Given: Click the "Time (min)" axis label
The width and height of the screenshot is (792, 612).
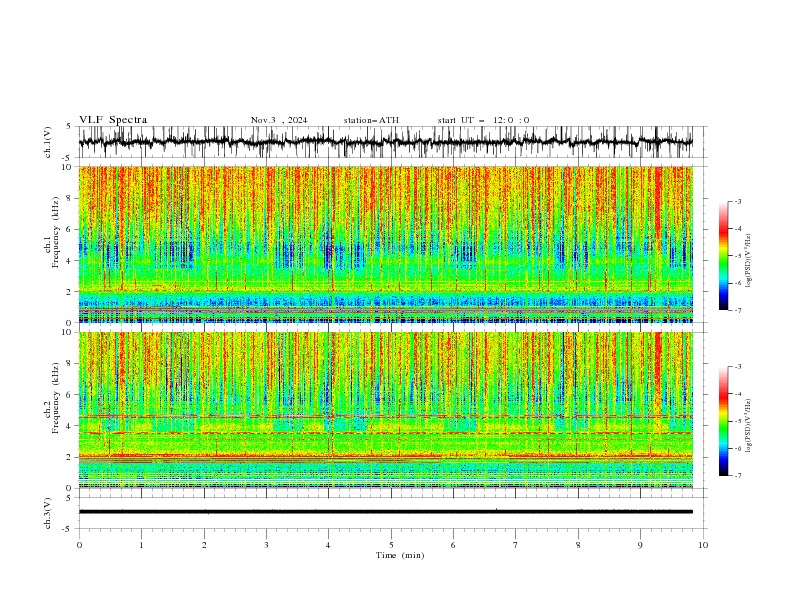Looking at the screenshot, I should pyautogui.click(x=400, y=555).
